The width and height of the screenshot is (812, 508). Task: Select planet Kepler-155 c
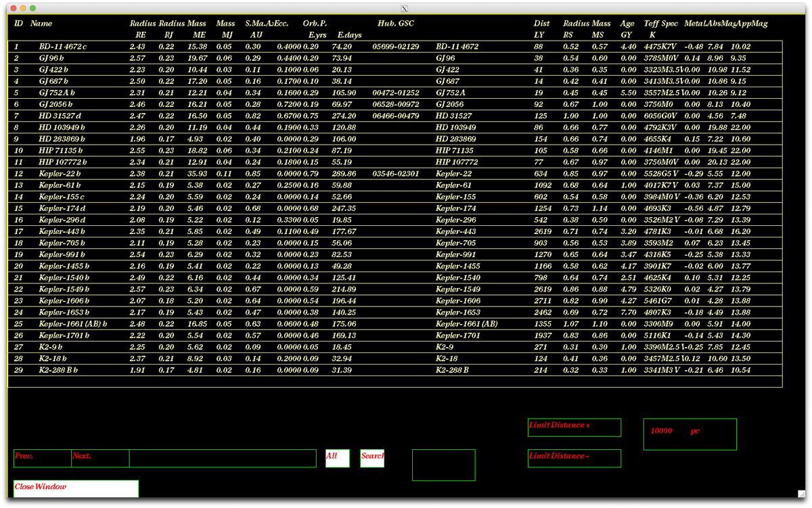[395, 196]
